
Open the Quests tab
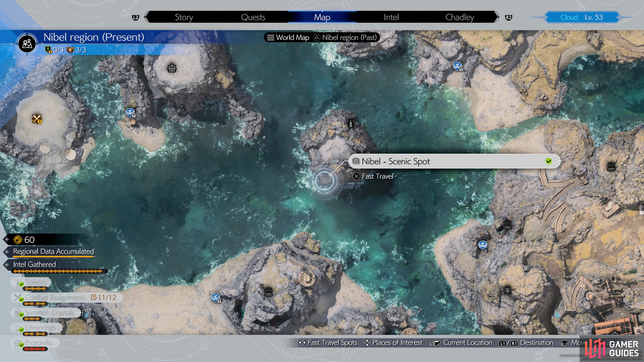coord(253,17)
